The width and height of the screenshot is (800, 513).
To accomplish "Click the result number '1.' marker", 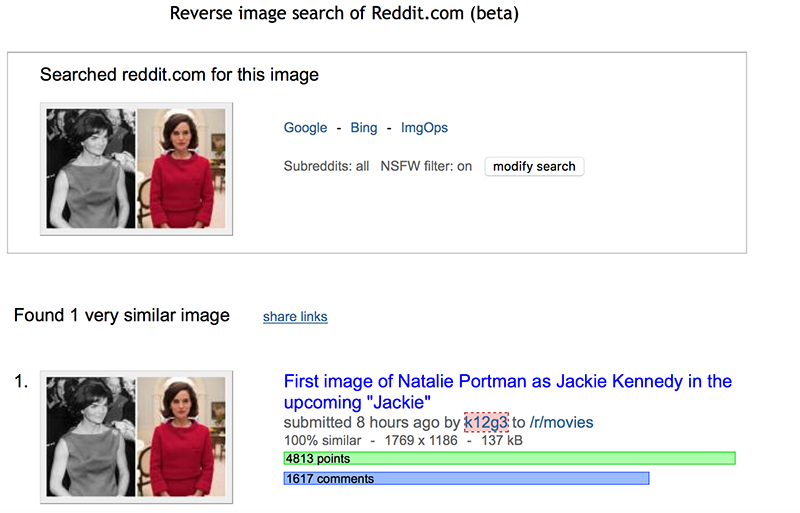I will click(21, 382).
